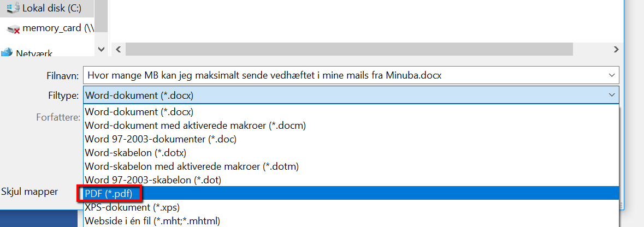Viewport: 644px width, 227px height.
Task: Expand the Filnavn dropdown arrow
Action: click(x=612, y=75)
